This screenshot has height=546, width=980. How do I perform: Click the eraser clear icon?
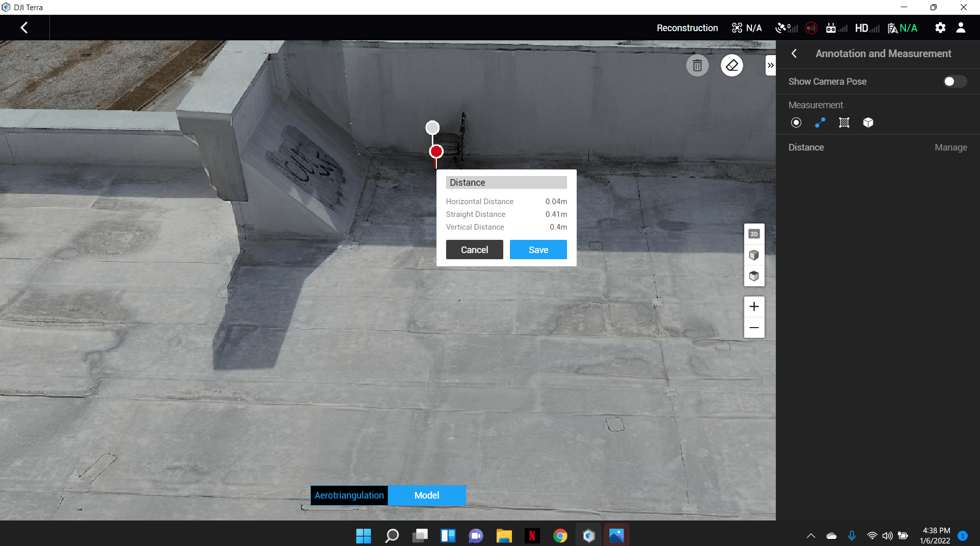tap(731, 66)
